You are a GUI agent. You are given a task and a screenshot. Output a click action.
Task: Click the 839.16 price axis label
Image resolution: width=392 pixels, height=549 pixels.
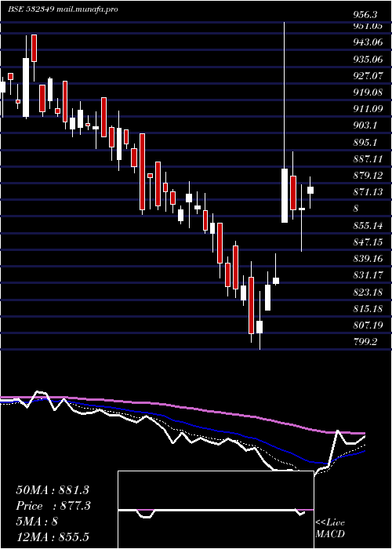[368, 260]
